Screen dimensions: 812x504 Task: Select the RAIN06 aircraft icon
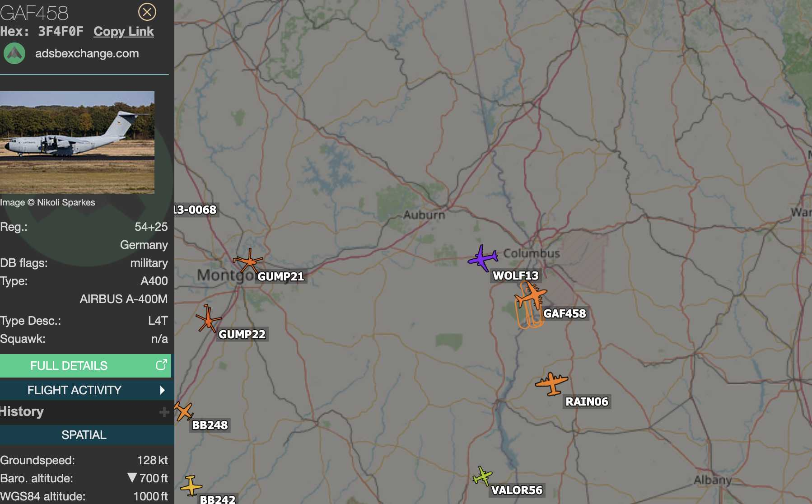pos(551,383)
